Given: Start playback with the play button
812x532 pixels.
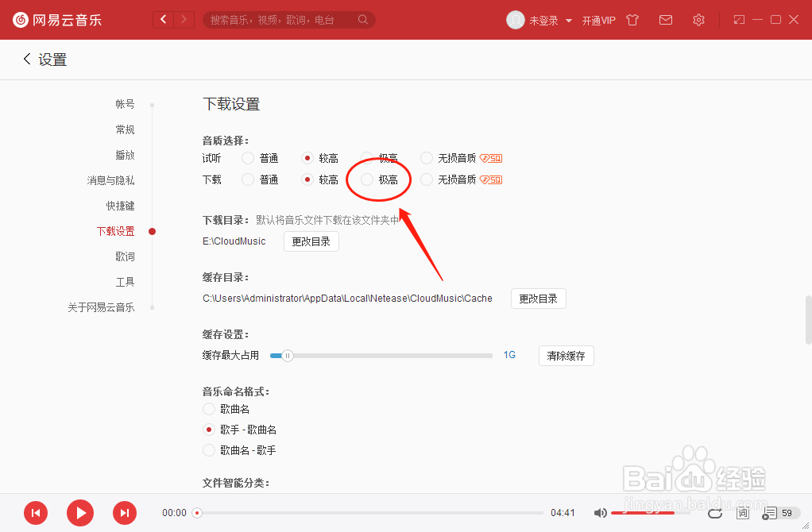Looking at the screenshot, I should [80, 513].
